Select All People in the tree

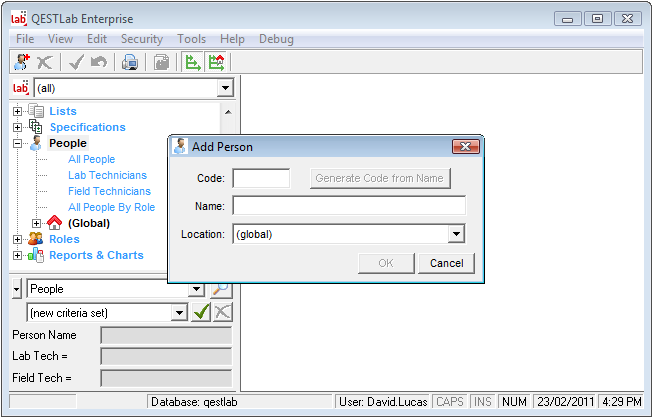click(x=92, y=159)
